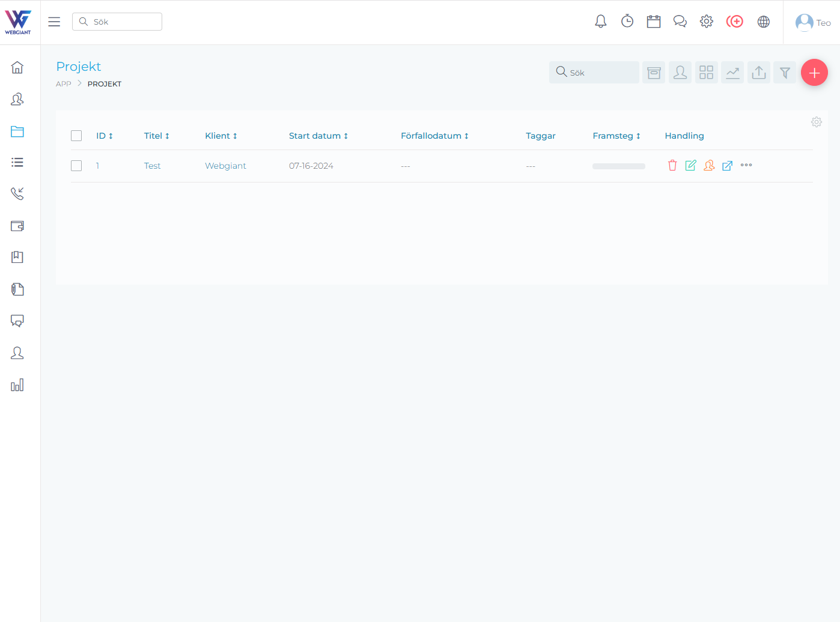Click the export upload toolbar icon
This screenshot has width=840, height=622.
(759, 73)
